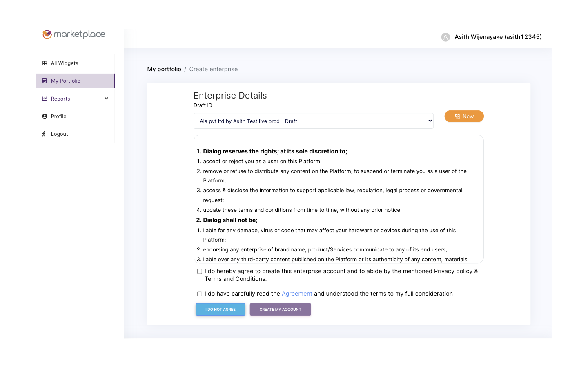Click heading 'Dialog shall not be;'
Viewport: 588px width, 368px height.
click(230, 220)
